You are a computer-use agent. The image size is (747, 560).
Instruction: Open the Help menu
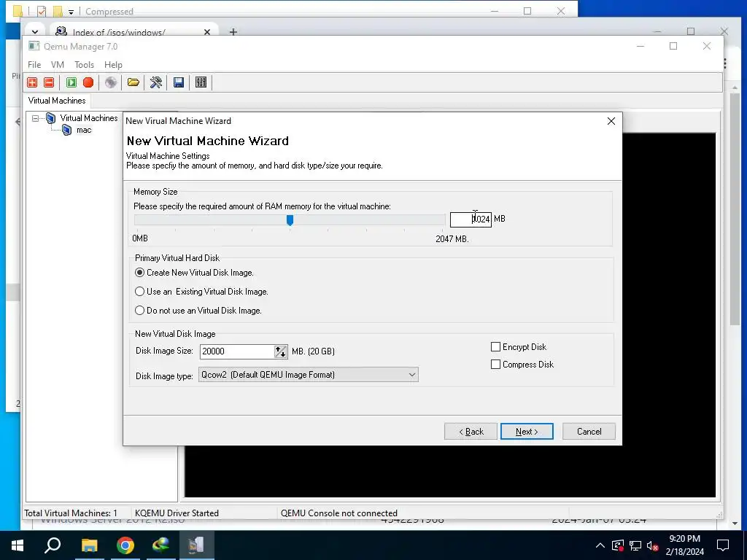pos(113,65)
